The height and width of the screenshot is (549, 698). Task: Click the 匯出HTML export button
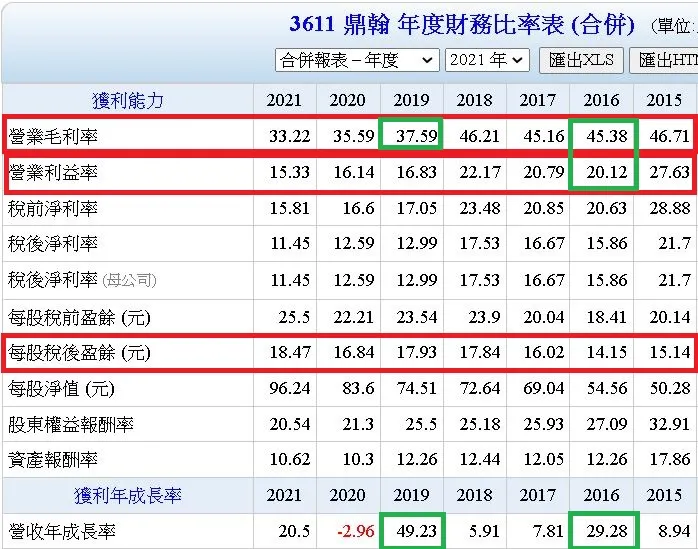tap(666, 60)
